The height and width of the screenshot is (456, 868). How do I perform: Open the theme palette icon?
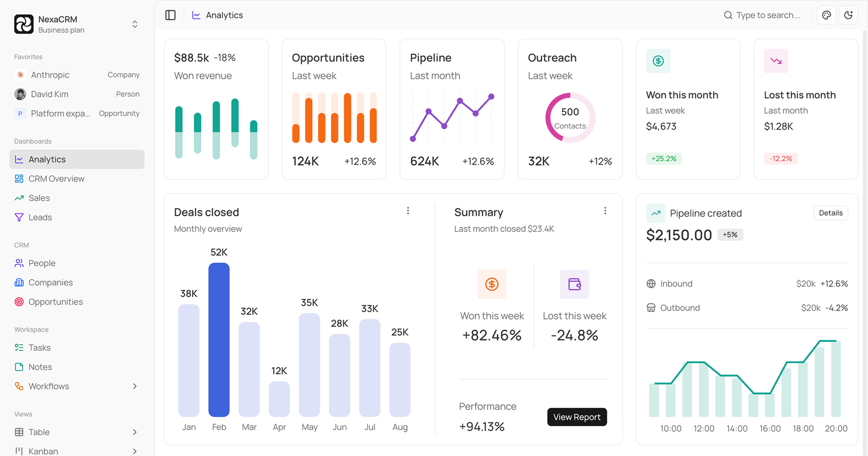pos(826,15)
